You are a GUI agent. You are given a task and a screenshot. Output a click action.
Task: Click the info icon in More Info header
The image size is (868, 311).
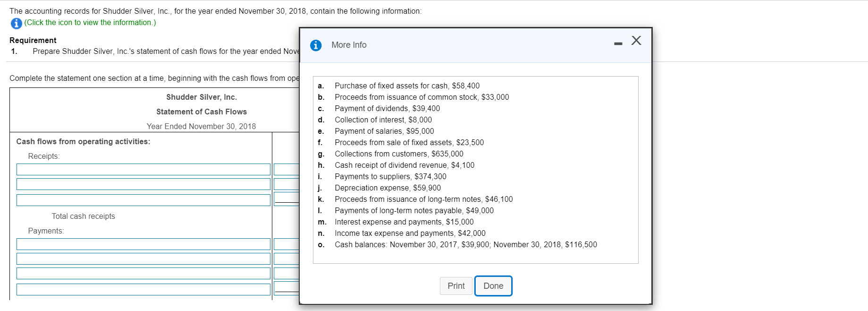point(316,45)
